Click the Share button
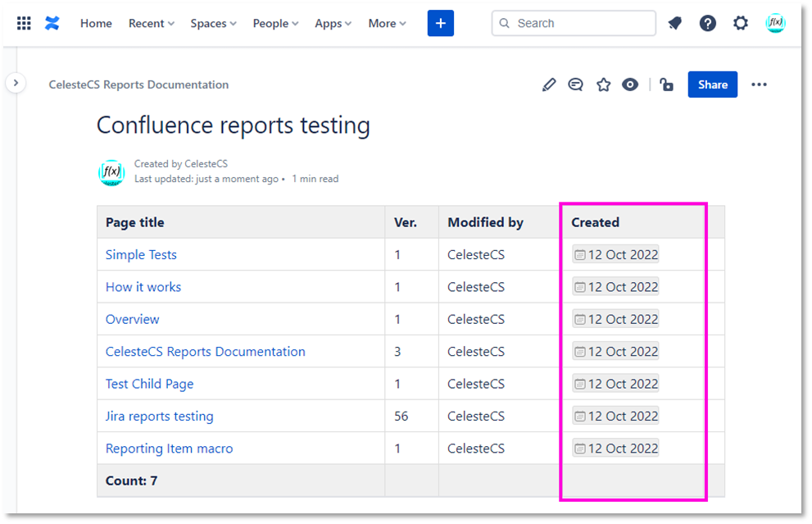812x524 pixels. (x=713, y=84)
